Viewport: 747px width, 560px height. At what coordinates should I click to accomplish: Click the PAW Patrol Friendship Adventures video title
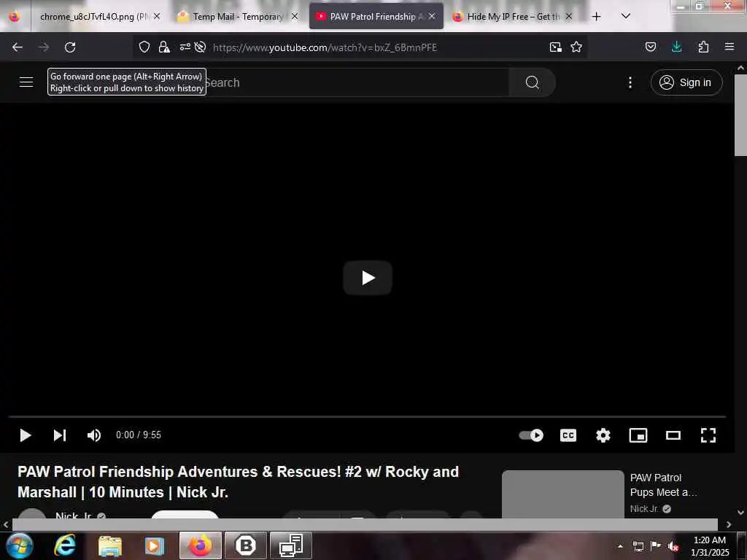[239, 481]
